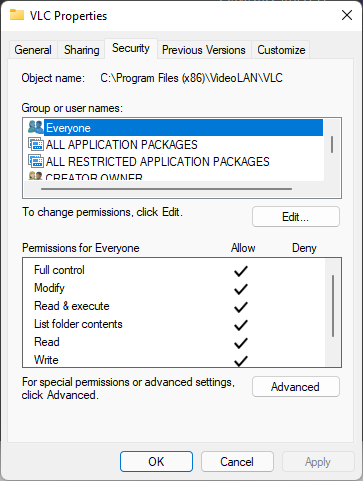Open the Previous Versions tab

click(204, 50)
